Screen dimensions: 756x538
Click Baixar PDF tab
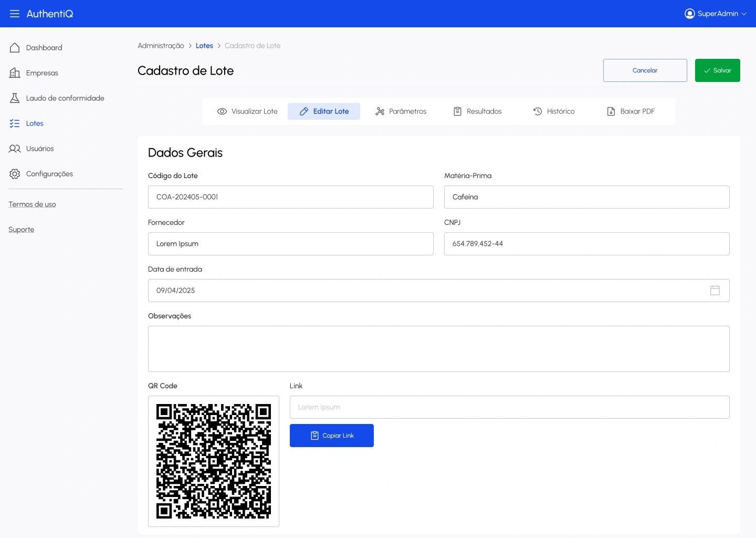631,111
